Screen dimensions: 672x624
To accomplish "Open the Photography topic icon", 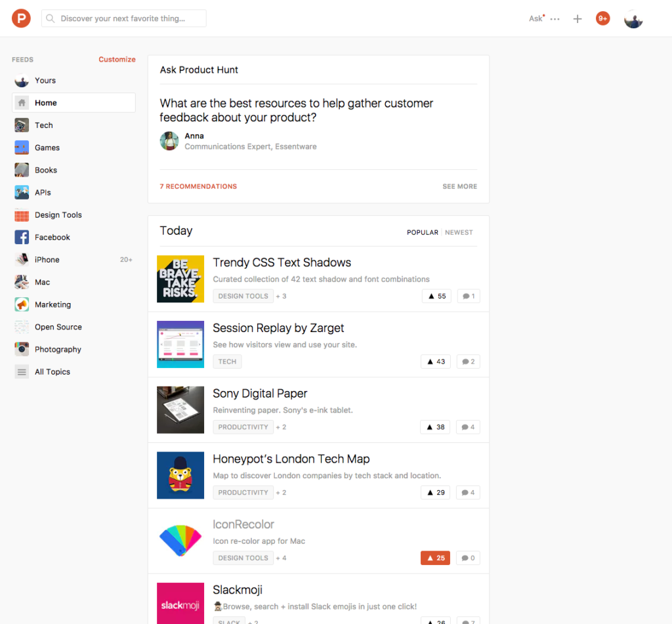I will coord(22,349).
